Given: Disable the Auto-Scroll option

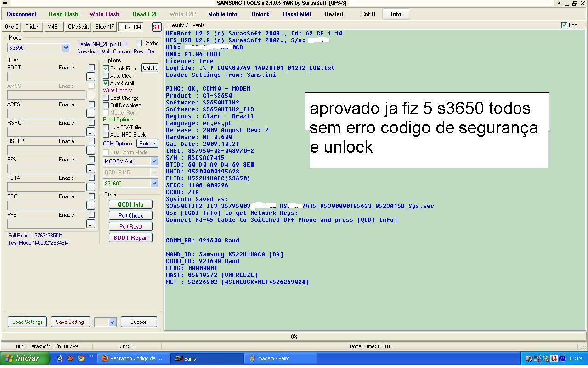Looking at the screenshot, I should (106, 83).
